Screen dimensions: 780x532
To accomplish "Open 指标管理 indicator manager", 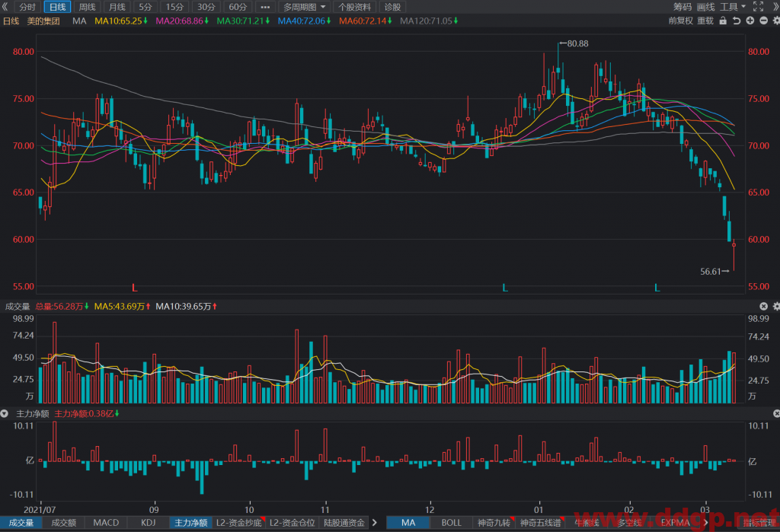I will click(759, 523).
